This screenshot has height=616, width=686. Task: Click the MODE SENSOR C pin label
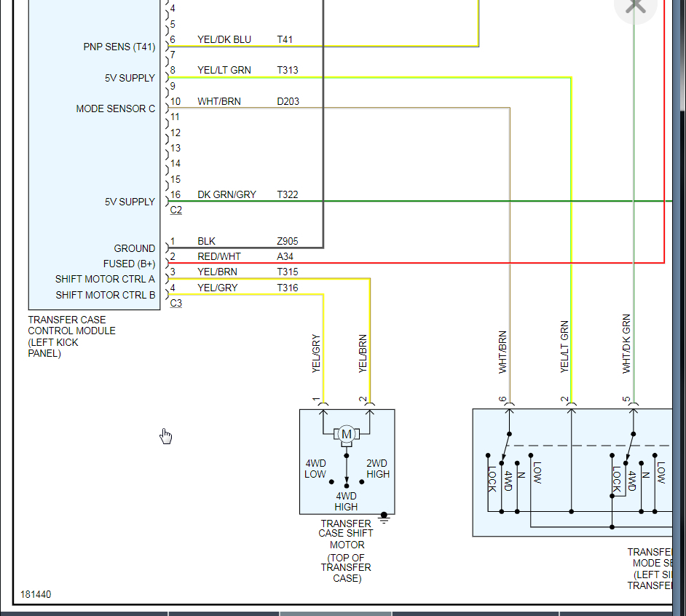(x=116, y=108)
